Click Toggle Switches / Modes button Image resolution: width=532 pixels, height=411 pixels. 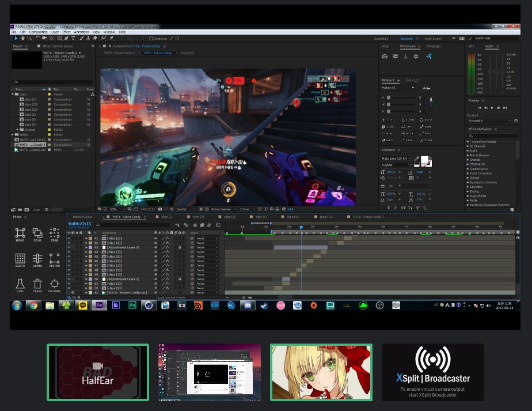(170, 297)
